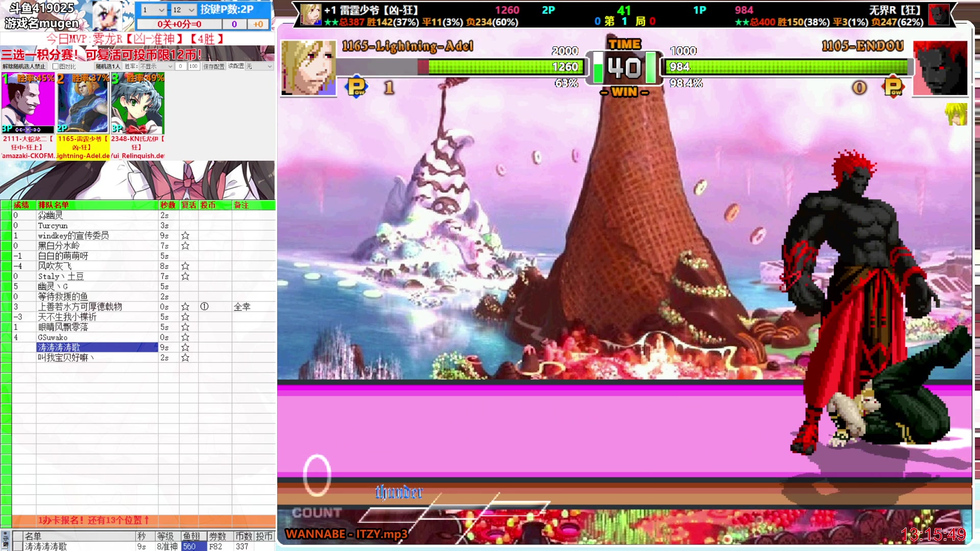
Task: Open the 读配置 dropdown showing 无
Action: coord(259,66)
